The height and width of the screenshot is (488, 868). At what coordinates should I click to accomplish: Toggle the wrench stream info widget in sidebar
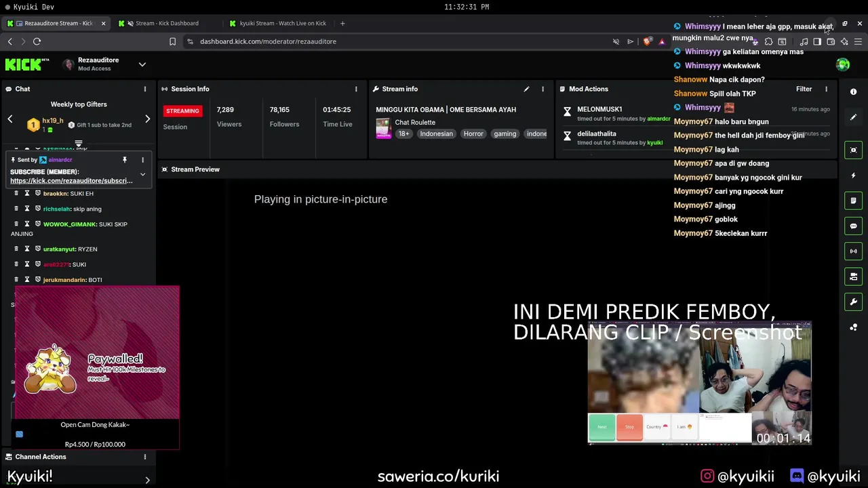click(x=854, y=302)
